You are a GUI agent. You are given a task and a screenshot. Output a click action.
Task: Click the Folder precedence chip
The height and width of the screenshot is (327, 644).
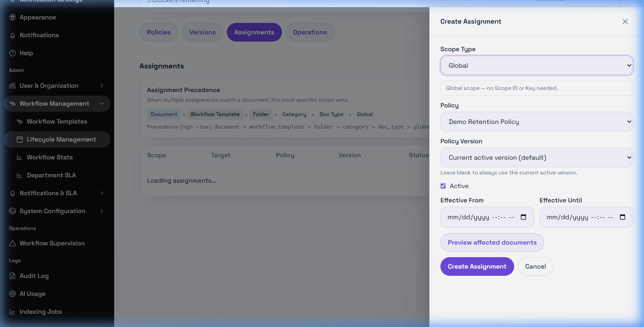(261, 114)
